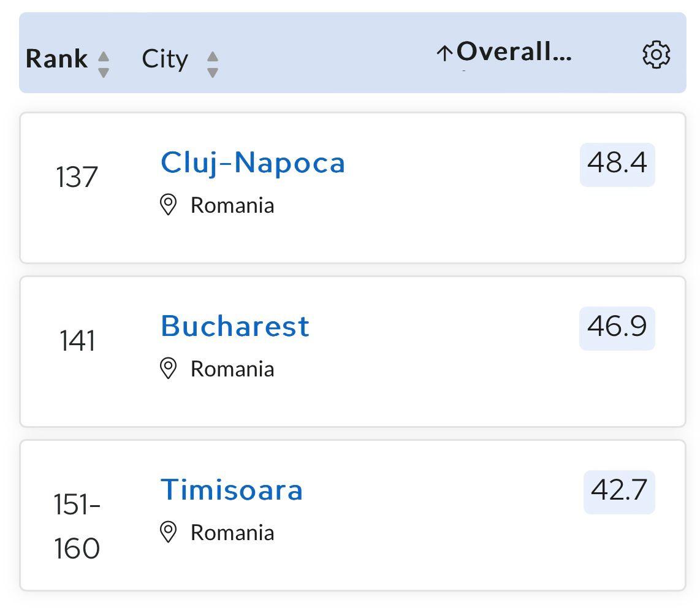The width and height of the screenshot is (700, 610).
Task: Click the location pin icon beside Cluj-Napoca's Romania
Action: tap(169, 204)
